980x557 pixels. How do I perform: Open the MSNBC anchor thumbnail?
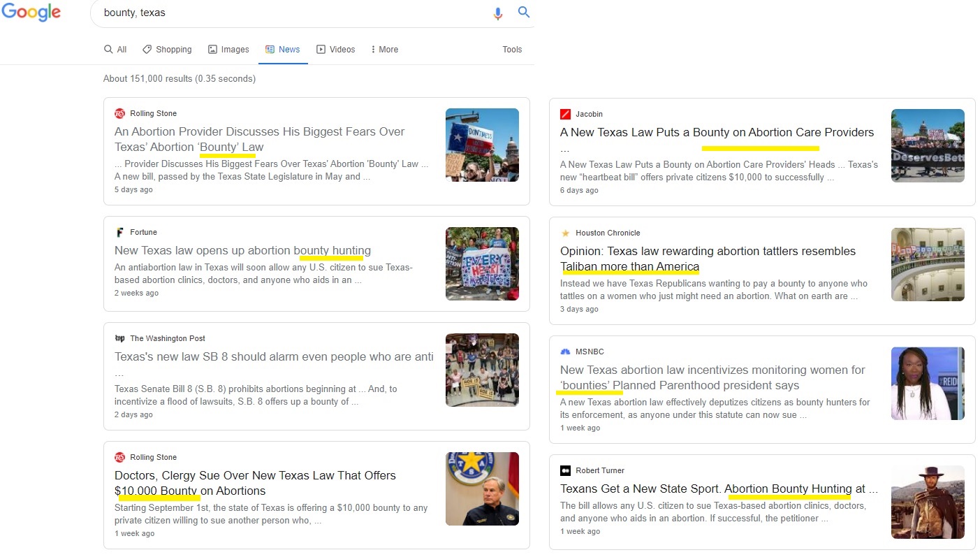(928, 383)
